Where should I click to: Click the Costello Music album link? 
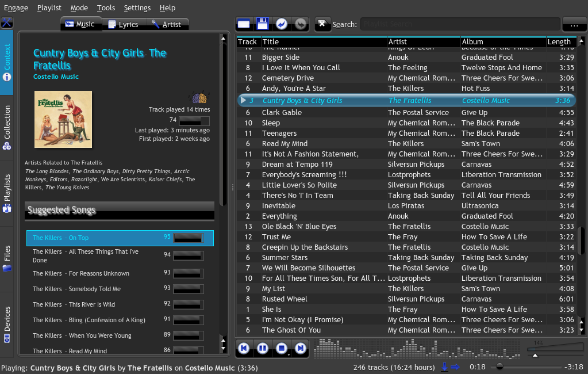pyautogui.click(x=56, y=77)
